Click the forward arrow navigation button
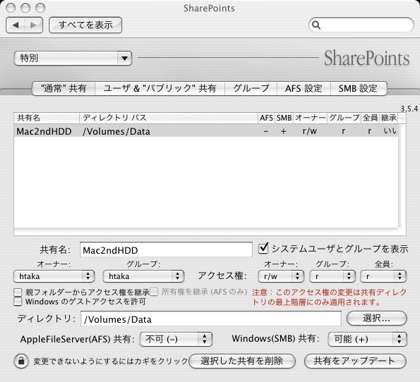420x382 pixels. pos(33,25)
